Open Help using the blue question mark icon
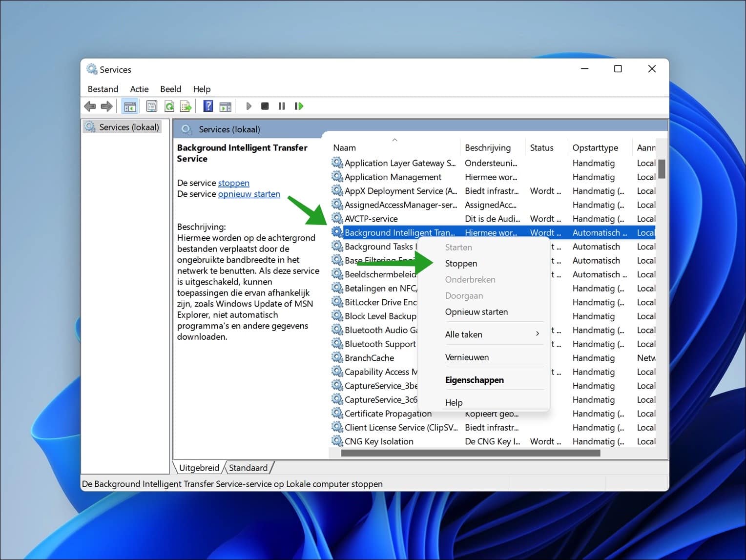Screen dimensions: 746x560 pyautogui.click(x=207, y=106)
